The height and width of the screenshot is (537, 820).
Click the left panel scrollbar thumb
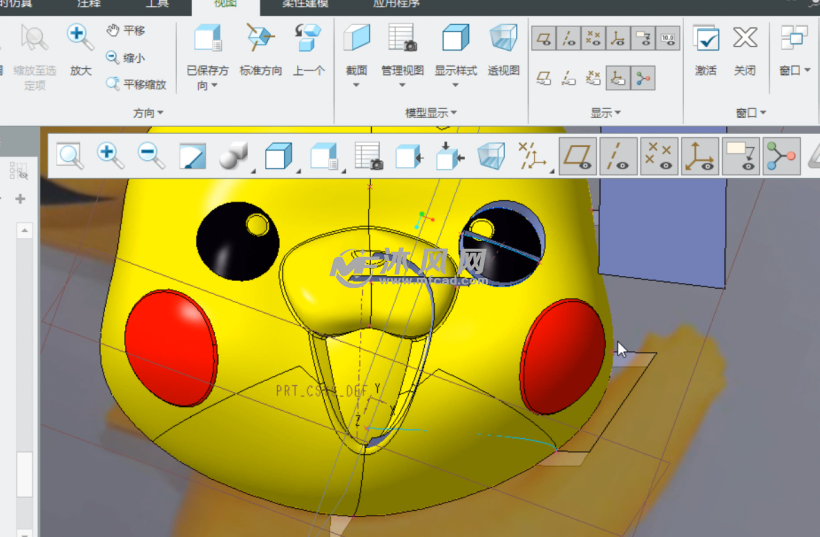24,475
